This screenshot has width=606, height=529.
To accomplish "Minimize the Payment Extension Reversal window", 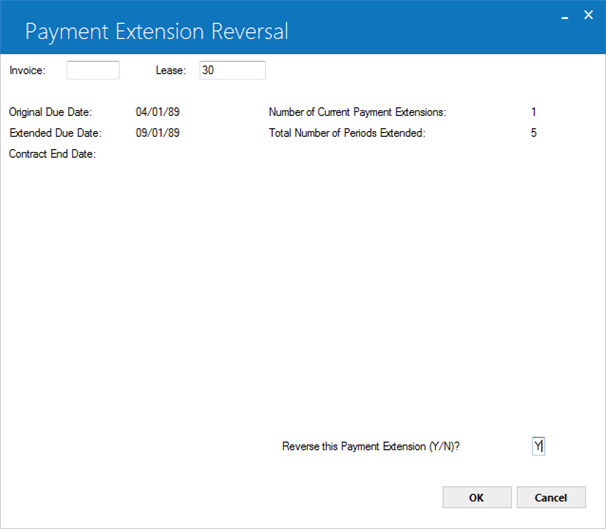I will click(565, 16).
